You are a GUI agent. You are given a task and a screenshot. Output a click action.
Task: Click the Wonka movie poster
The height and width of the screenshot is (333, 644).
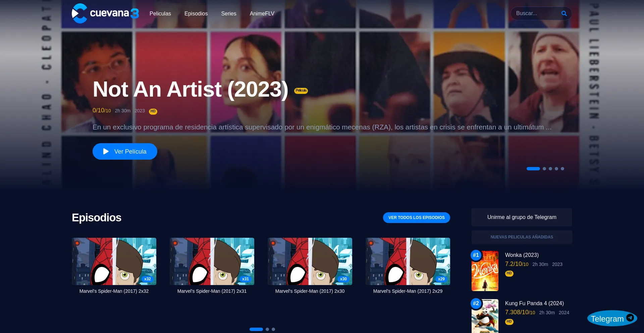tap(485, 271)
